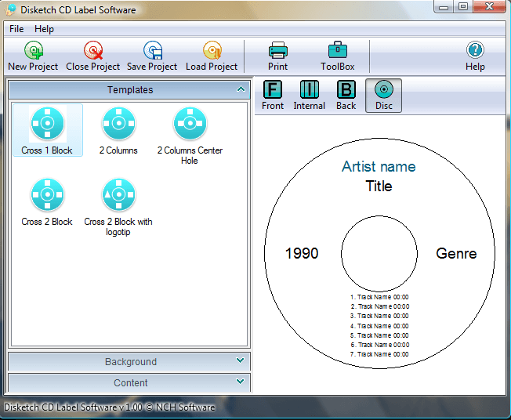The image size is (511, 420).
Task: Close the Disketch window
Action: (490, 6)
